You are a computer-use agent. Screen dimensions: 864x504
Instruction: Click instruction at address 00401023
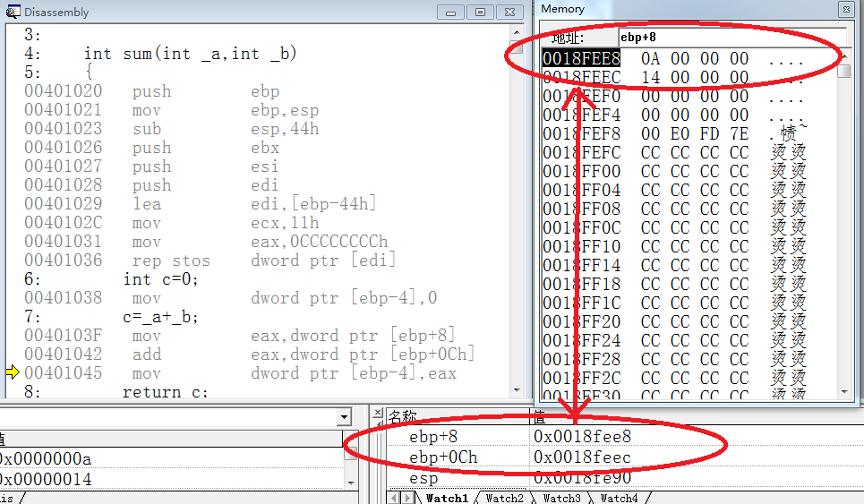[x=171, y=129]
